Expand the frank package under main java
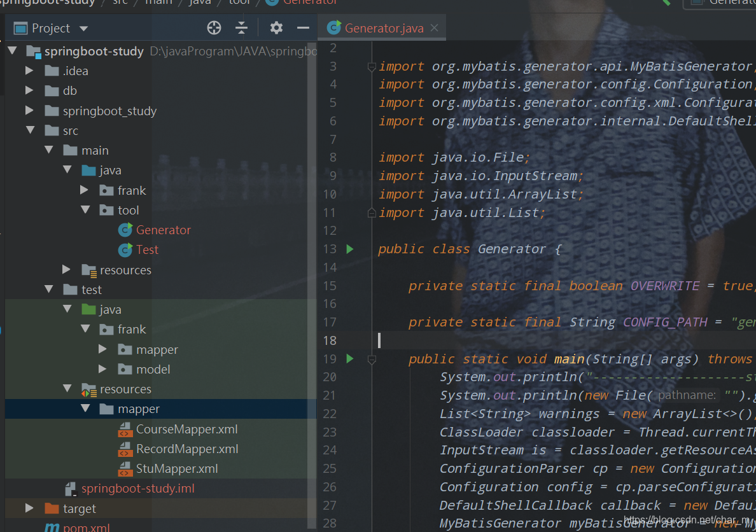 (x=85, y=190)
